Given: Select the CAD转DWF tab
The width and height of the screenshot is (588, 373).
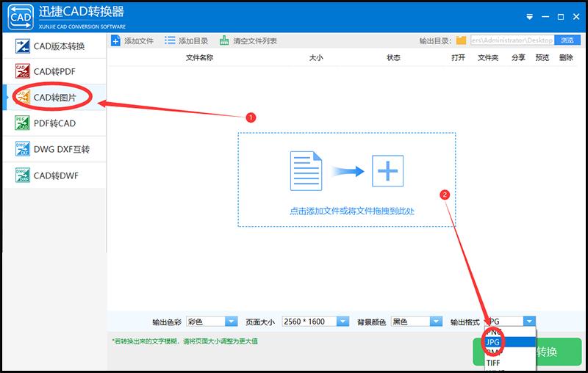Looking at the screenshot, I should (x=54, y=175).
